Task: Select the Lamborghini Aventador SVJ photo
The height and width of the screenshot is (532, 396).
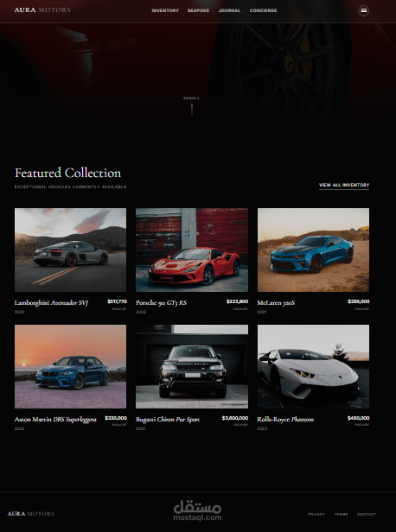Action: coord(70,250)
